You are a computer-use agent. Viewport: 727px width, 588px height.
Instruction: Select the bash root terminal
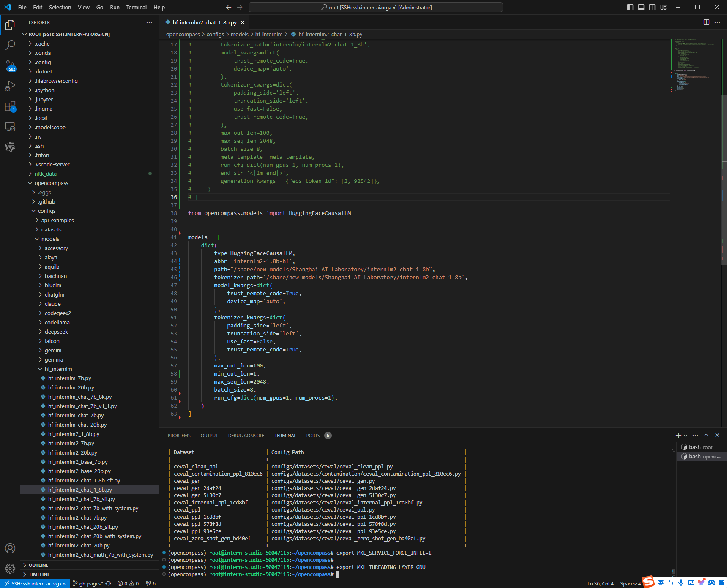pyautogui.click(x=701, y=447)
